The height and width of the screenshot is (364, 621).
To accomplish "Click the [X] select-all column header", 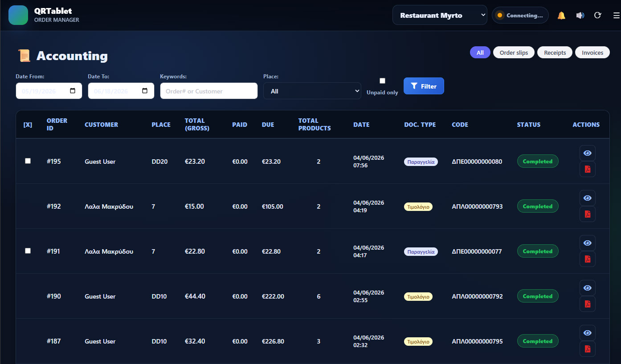I will pyautogui.click(x=28, y=125).
